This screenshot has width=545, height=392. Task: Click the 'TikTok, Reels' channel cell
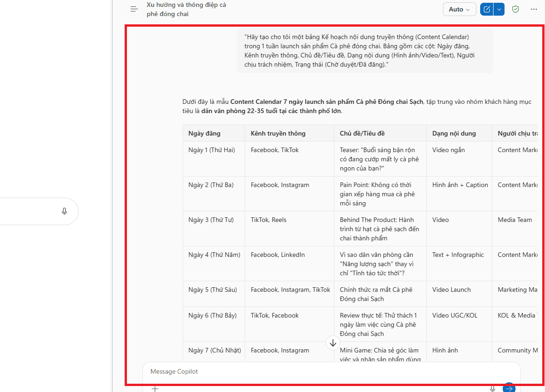click(x=290, y=229)
